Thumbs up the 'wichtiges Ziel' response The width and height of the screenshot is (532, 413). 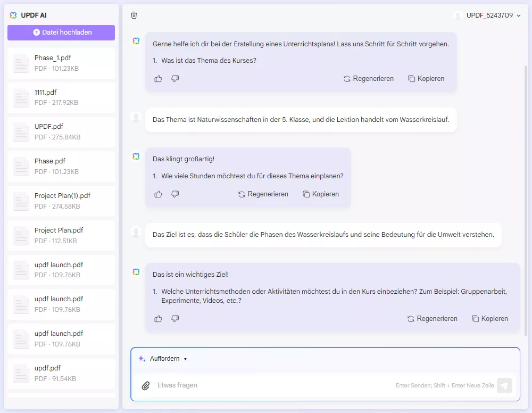click(158, 319)
